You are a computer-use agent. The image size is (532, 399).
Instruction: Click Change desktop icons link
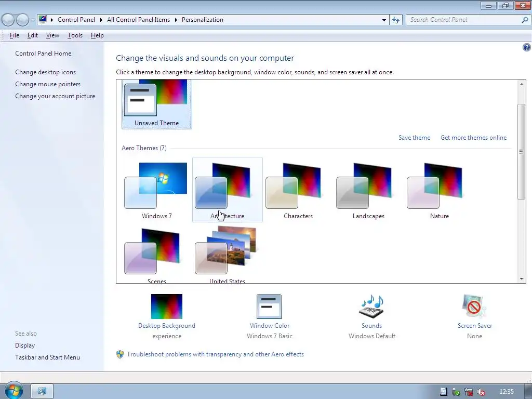tap(46, 72)
